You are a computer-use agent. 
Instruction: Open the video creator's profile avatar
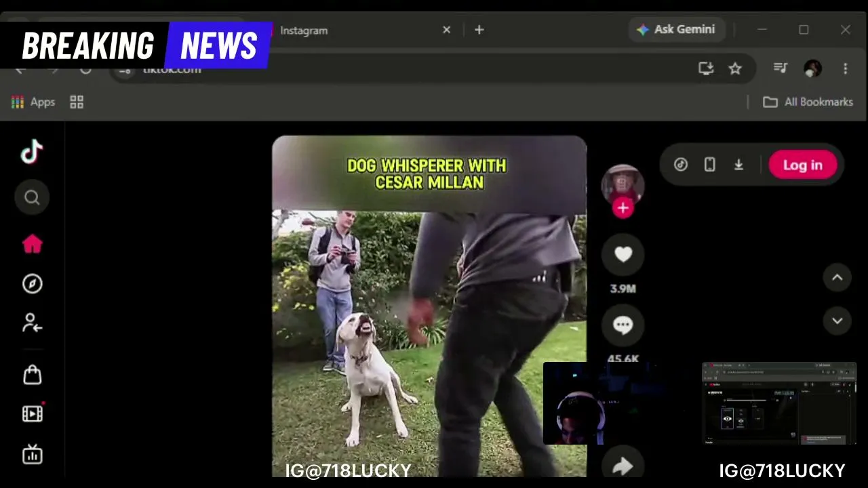coord(623,184)
